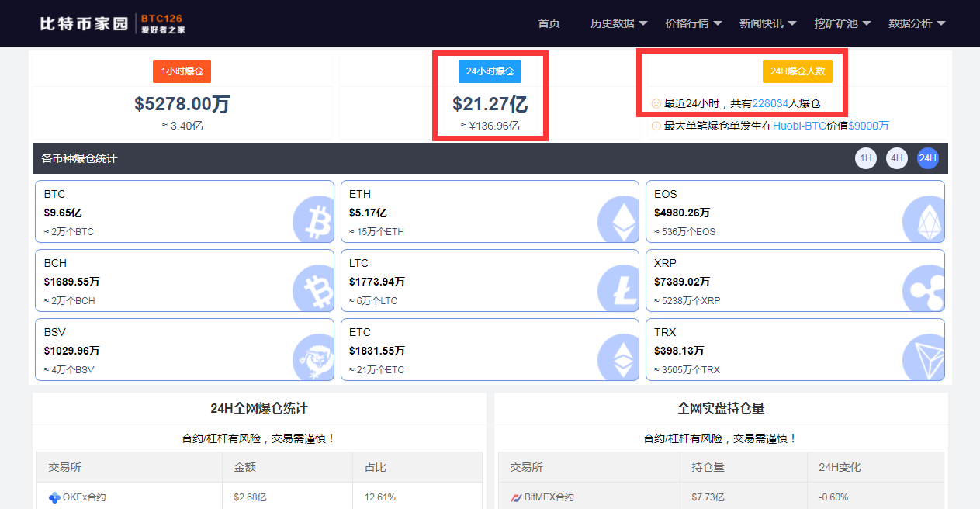Viewport: 980px width, 509px height.
Task: Click the 金额 column header
Action: click(244, 467)
